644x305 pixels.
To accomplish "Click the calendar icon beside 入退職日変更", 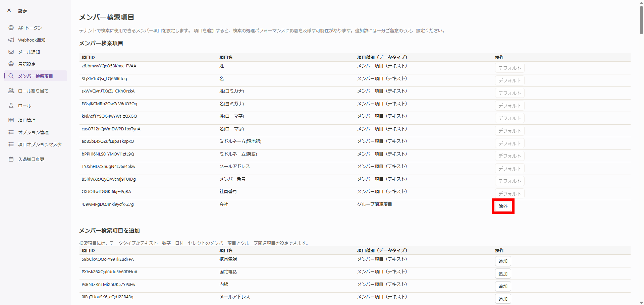I will click(11, 159).
